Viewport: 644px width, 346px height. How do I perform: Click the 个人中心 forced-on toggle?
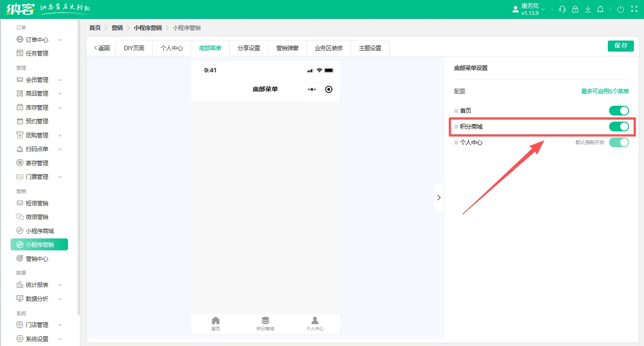pyautogui.click(x=619, y=142)
